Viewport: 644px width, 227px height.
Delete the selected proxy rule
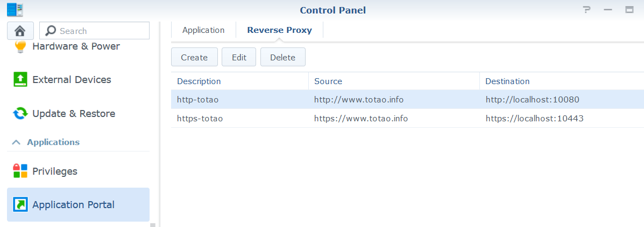282,57
